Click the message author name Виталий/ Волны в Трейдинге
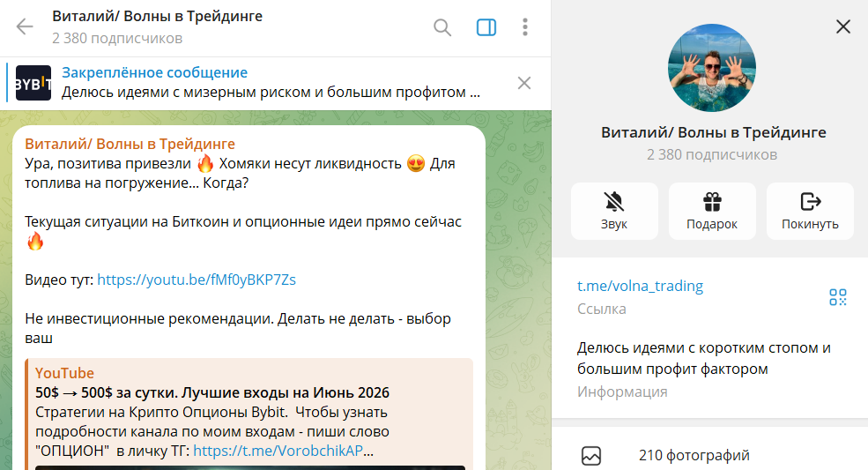This screenshot has width=868, height=470. click(x=130, y=144)
